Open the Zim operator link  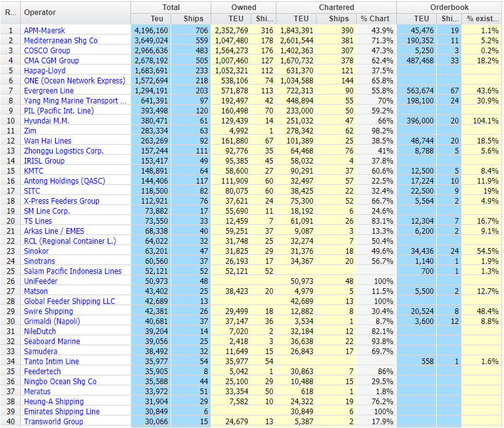pyautogui.click(x=30, y=131)
